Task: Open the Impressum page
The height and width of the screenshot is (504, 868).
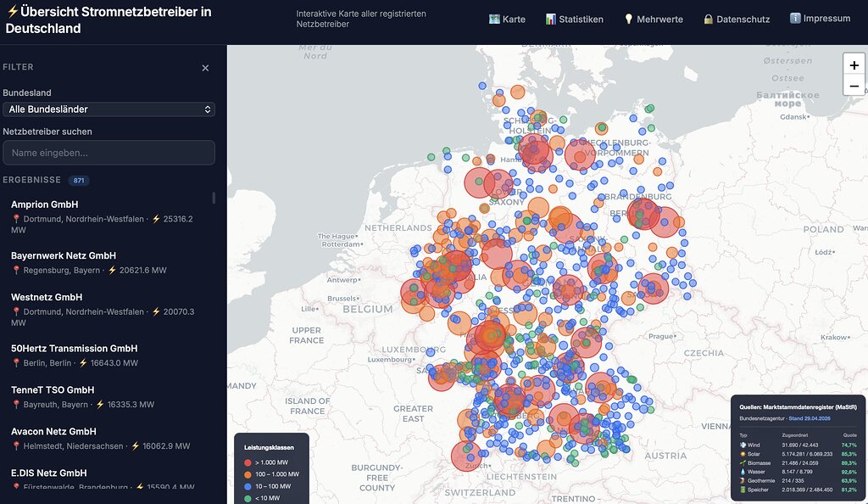Action: (x=820, y=19)
